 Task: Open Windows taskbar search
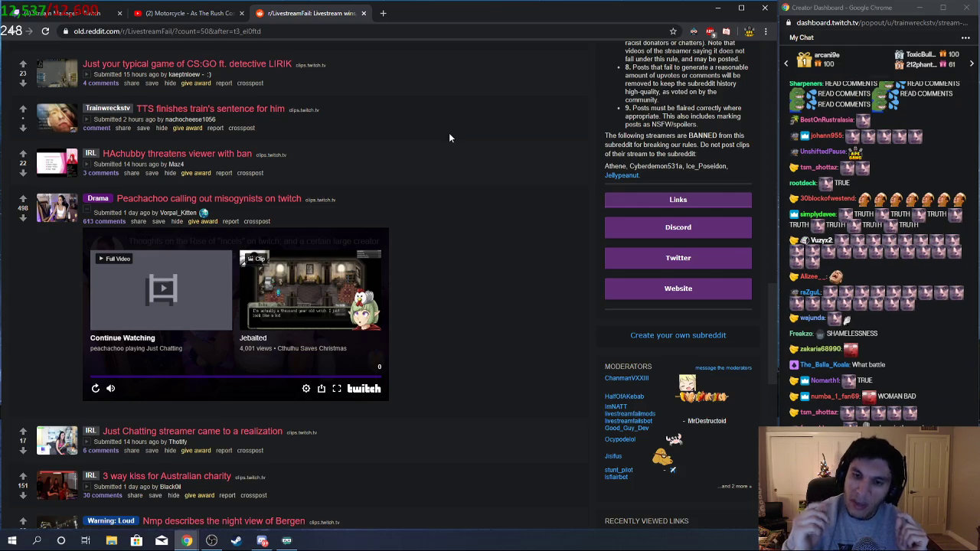(x=37, y=541)
